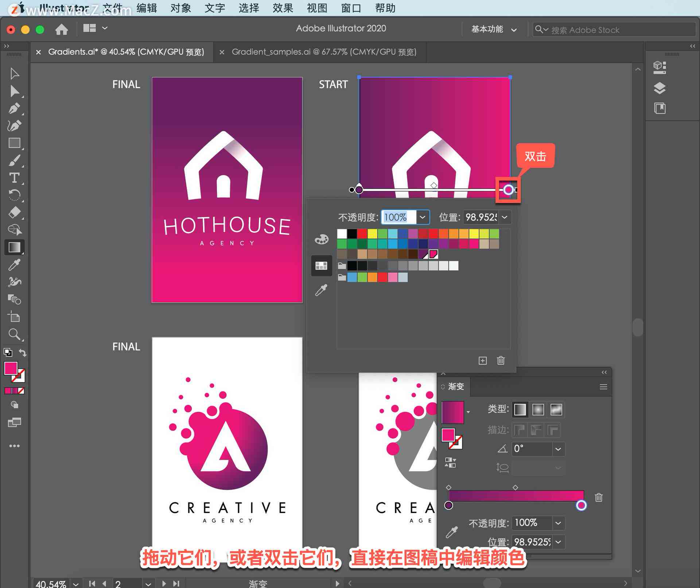Open the Properties panel icon

click(660, 67)
